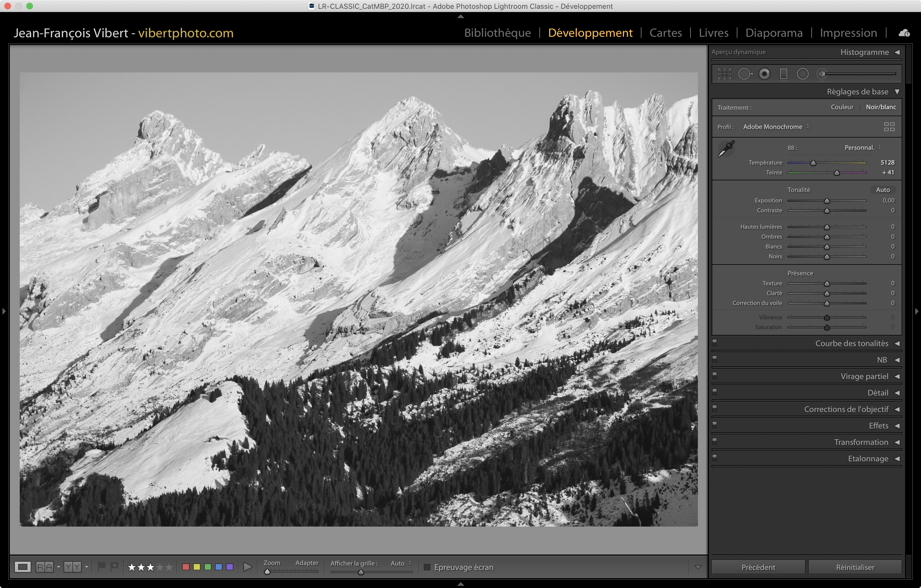921x588 pixels.
Task: Open the Adobe Monochrome profile dropdown
Action: point(776,127)
